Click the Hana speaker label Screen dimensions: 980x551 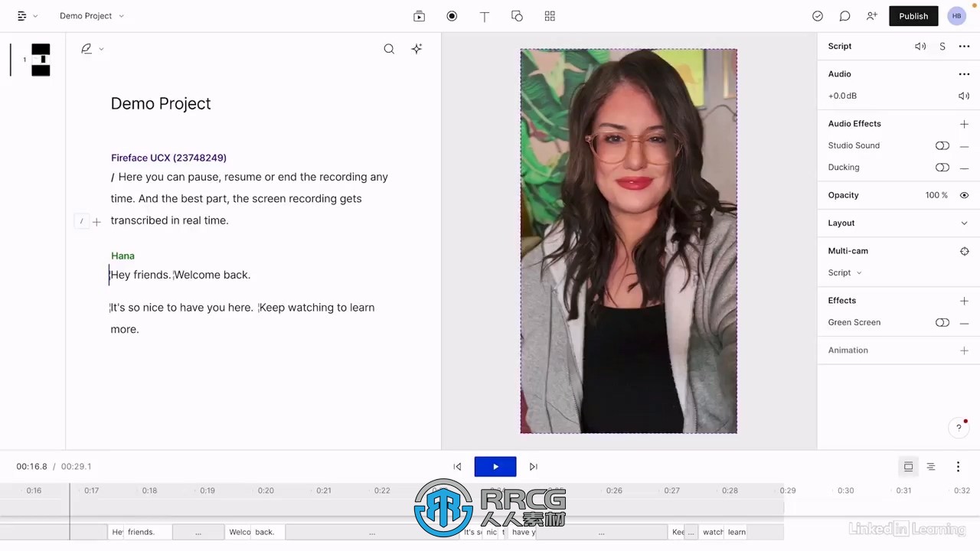point(122,256)
